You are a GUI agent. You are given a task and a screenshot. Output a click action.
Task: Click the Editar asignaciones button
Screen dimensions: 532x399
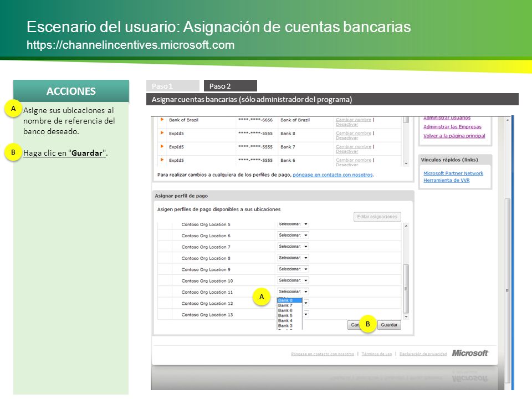(x=377, y=217)
